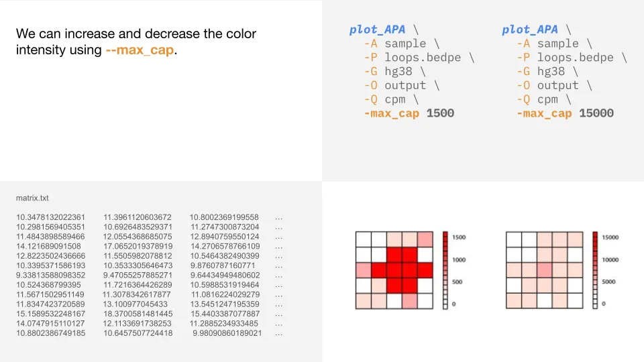Image resolution: width=644 pixels, height=362 pixels.
Task: Click the ellipsis ending the first matrix row
Action: pos(278,218)
